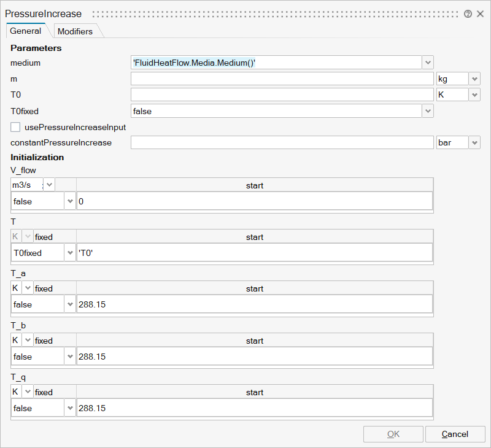Enable usePressureIncreaseInput checkbox
Screen dimensions: 491x448
click(16, 127)
